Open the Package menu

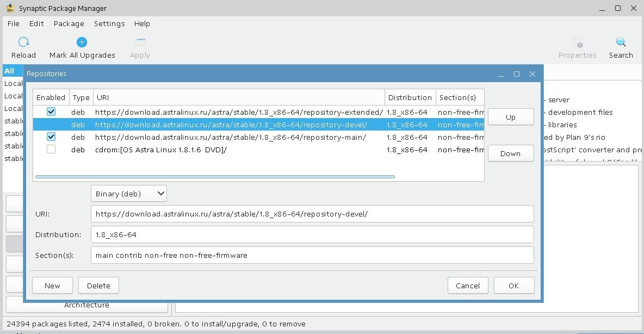coord(69,24)
